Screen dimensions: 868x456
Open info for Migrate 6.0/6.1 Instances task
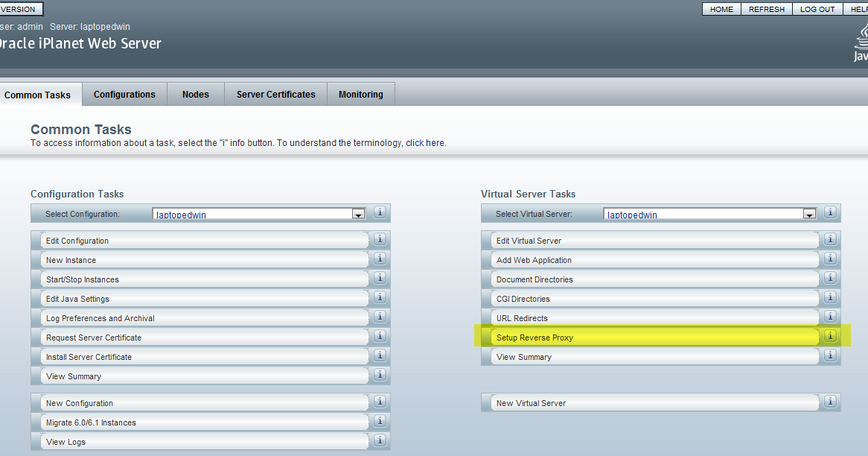(380, 420)
